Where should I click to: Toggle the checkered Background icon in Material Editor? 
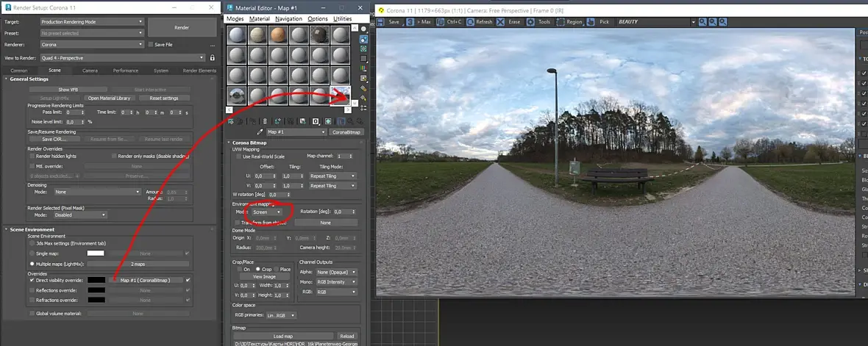click(363, 48)
